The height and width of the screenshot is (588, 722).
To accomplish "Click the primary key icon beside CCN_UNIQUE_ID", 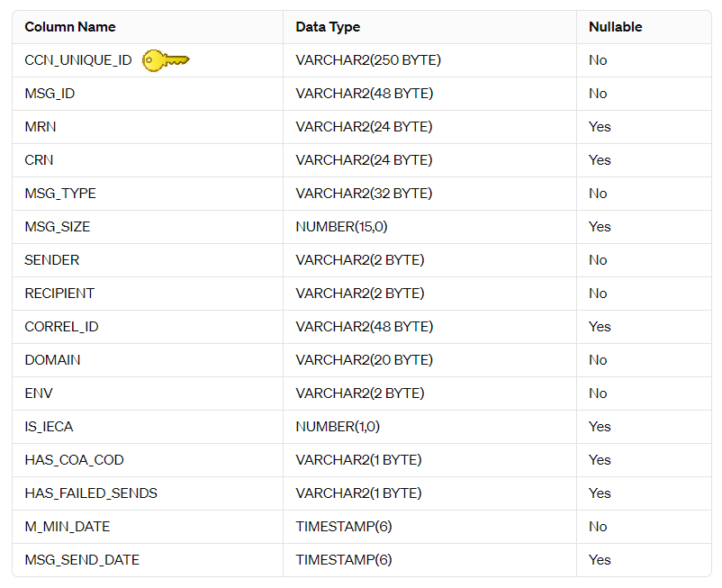I will coord(166,60).
